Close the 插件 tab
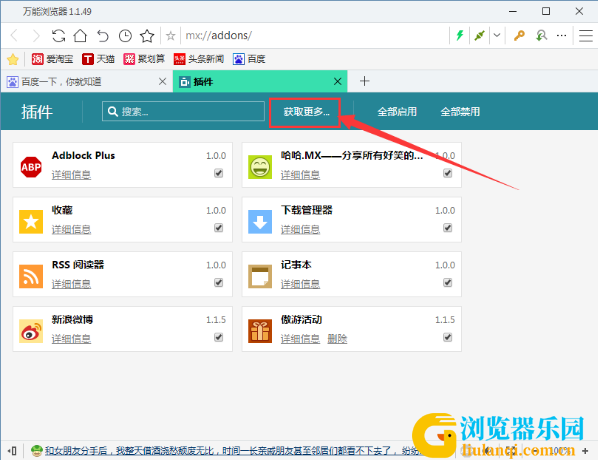 pyautogui.click(x=338, y=81)
